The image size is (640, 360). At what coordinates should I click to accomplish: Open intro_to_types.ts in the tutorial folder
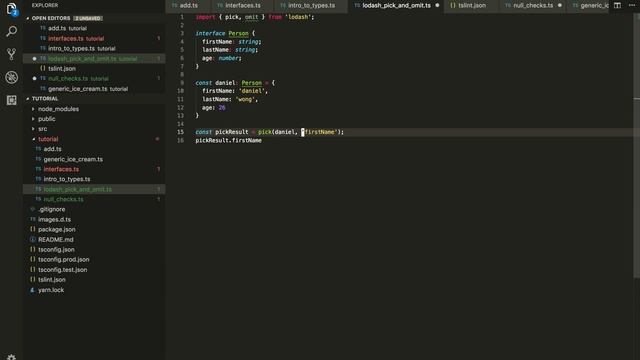pos(67,179)
